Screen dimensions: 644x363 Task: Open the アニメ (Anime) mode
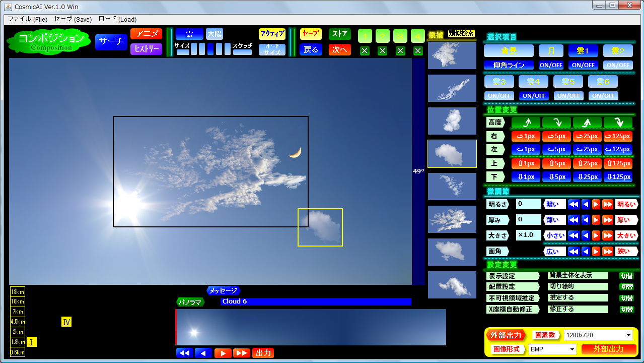click(146, 34)
